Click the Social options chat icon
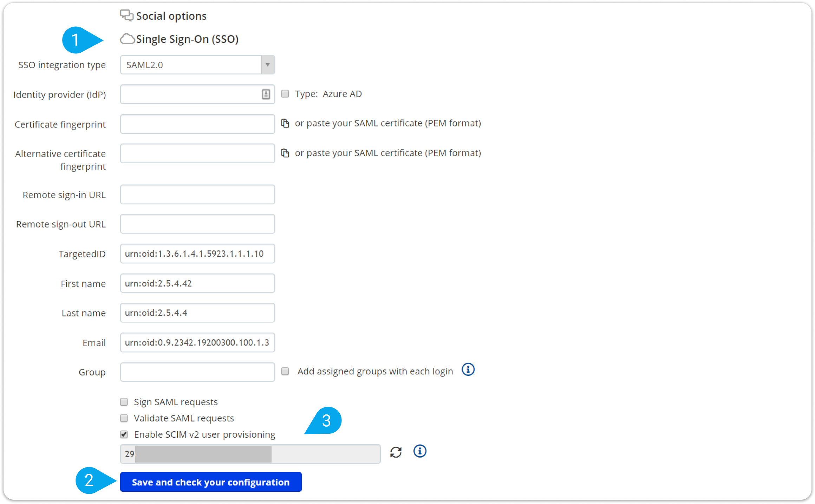815x504 pixels. (126, 16)
